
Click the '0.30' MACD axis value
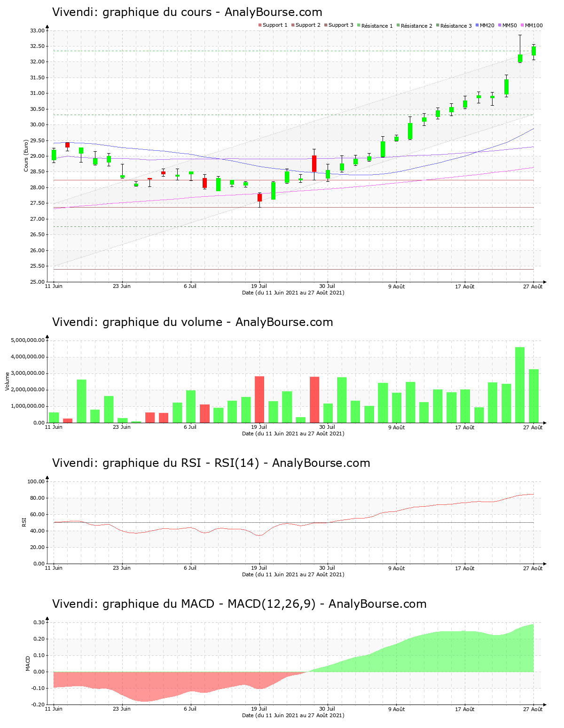39,622
